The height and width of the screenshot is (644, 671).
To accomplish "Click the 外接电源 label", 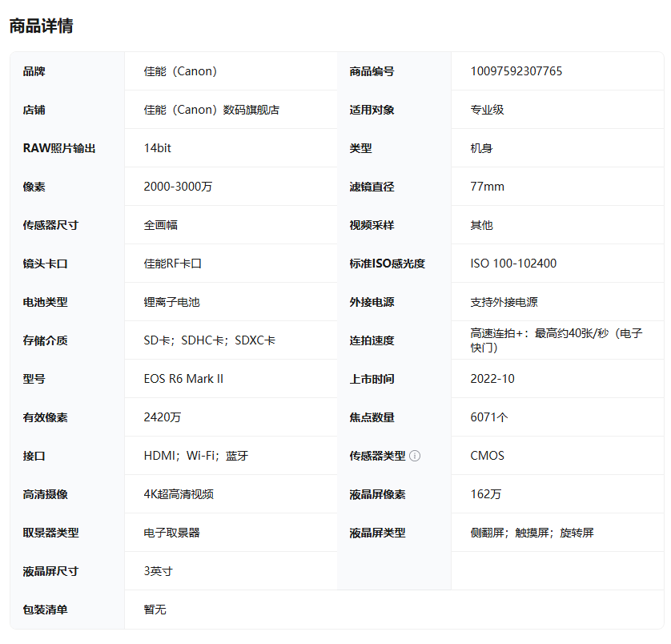I will pos(372,302).
